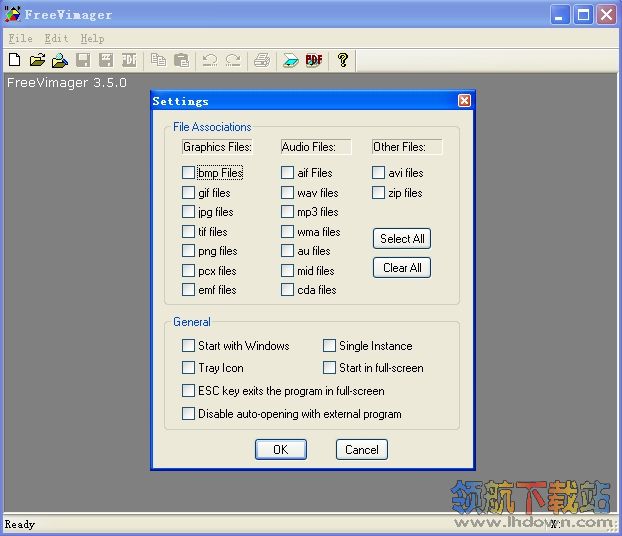Click the Scanner acquire icon
Viewport: 622px width, 536px height.
point(290,60)
